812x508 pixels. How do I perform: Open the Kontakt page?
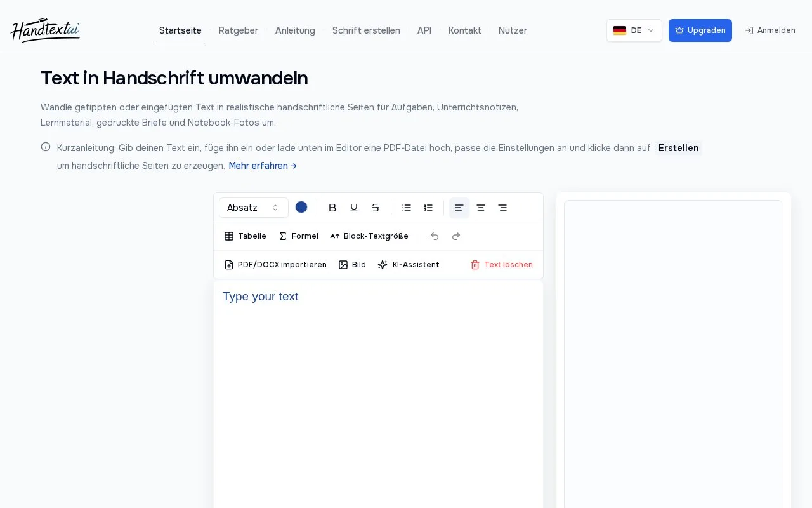tap(464, 30)
